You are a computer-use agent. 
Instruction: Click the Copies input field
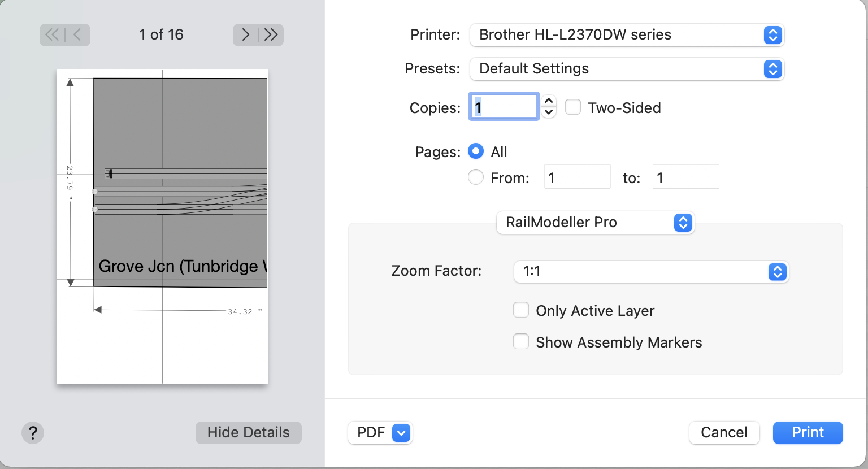504,107
